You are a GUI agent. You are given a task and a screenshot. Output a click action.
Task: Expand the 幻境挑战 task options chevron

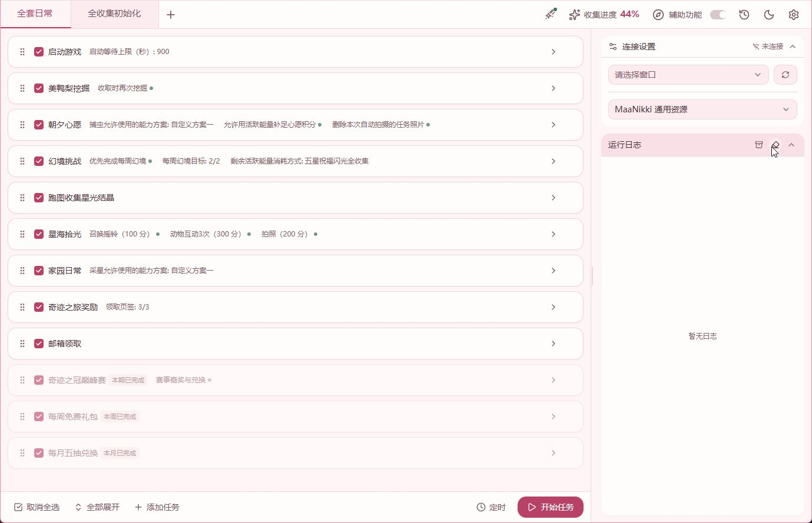coord(554,161)
